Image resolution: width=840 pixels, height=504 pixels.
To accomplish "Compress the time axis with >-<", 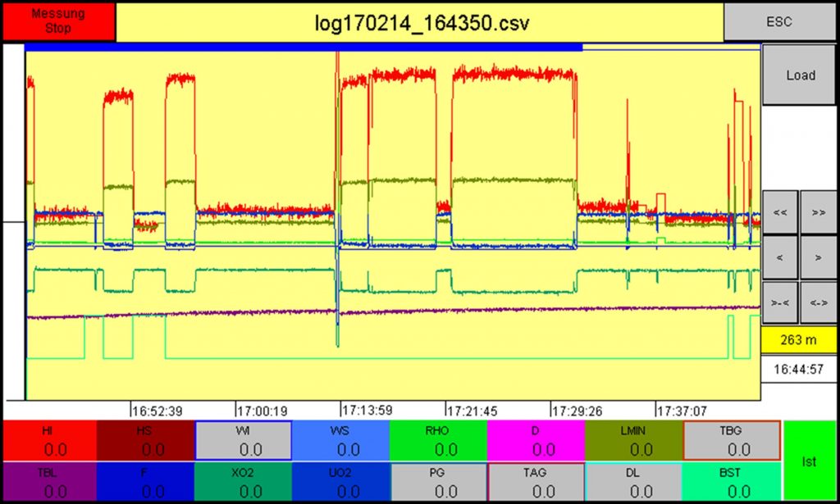I will (x=780, y=302).
